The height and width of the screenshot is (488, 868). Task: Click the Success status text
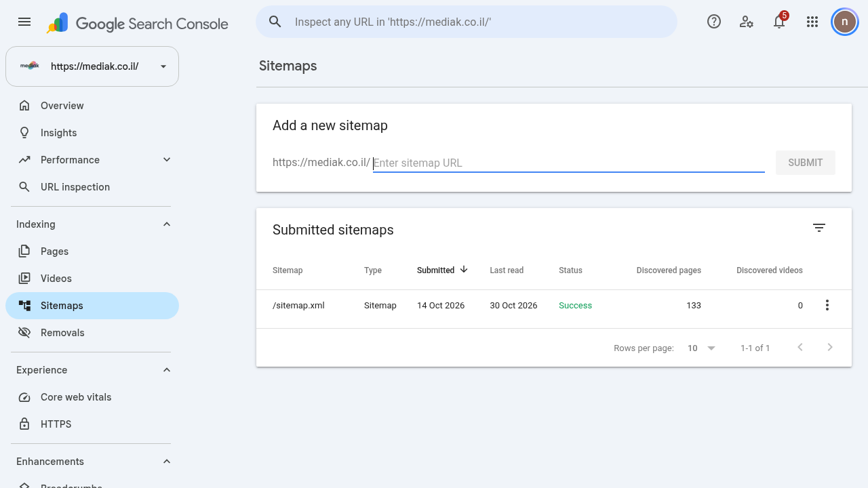tap(575, 306)
